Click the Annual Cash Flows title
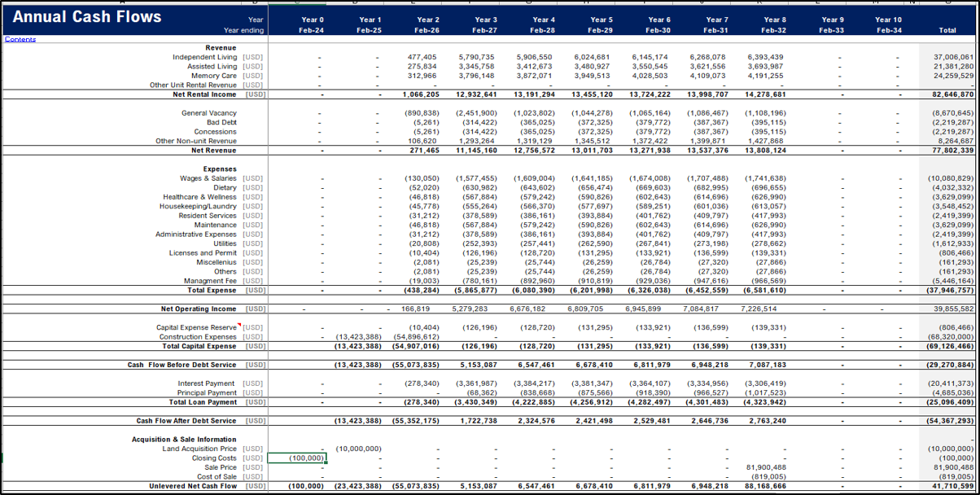The image size is (980, 495). (x=87, y=17)
